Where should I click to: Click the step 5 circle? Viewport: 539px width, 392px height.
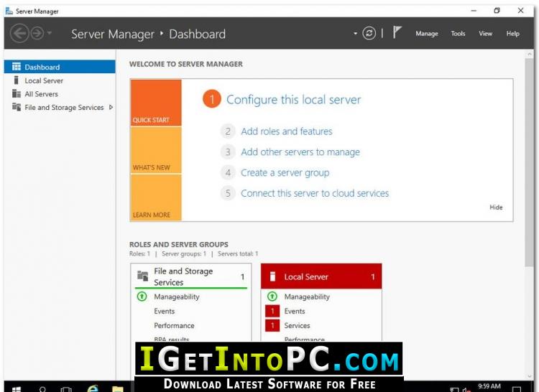228,193
